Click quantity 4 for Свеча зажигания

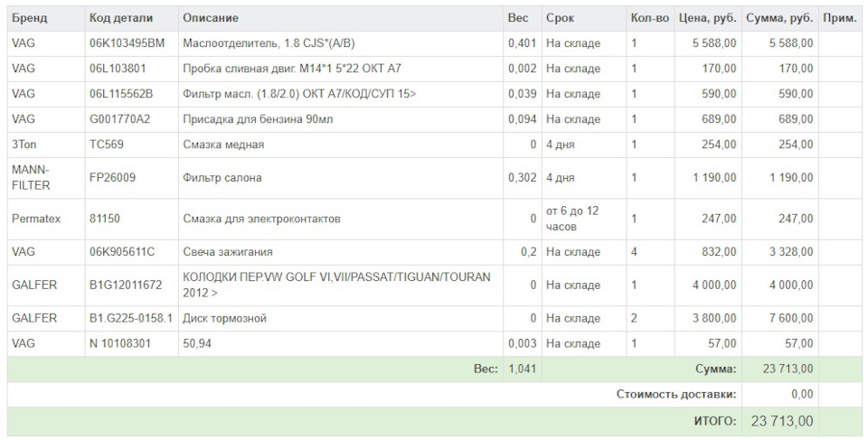[x=634, y=252]
